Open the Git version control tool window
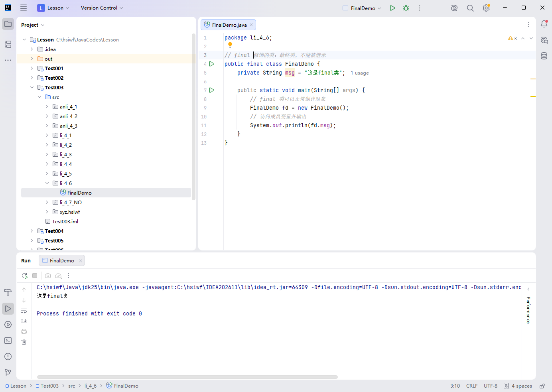Screen dimensions: 552x392 click(8, 372)
